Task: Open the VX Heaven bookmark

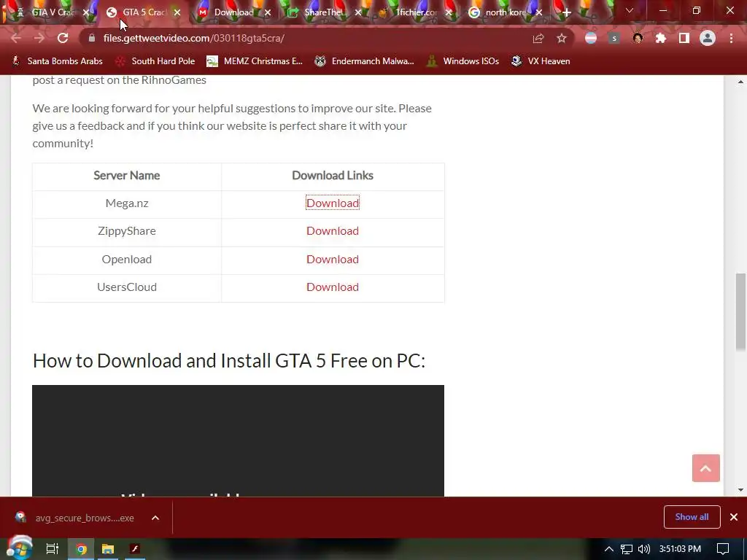Action: (x=541, y=61)
